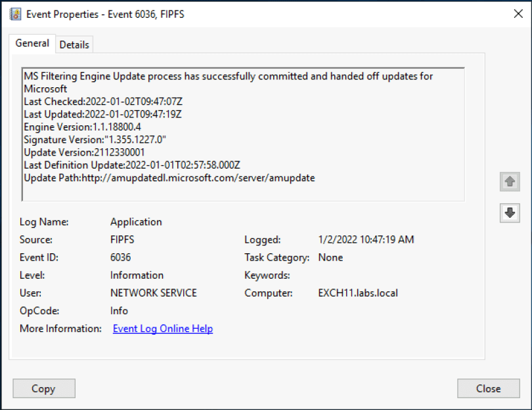Switch to the Details tab

74,45
